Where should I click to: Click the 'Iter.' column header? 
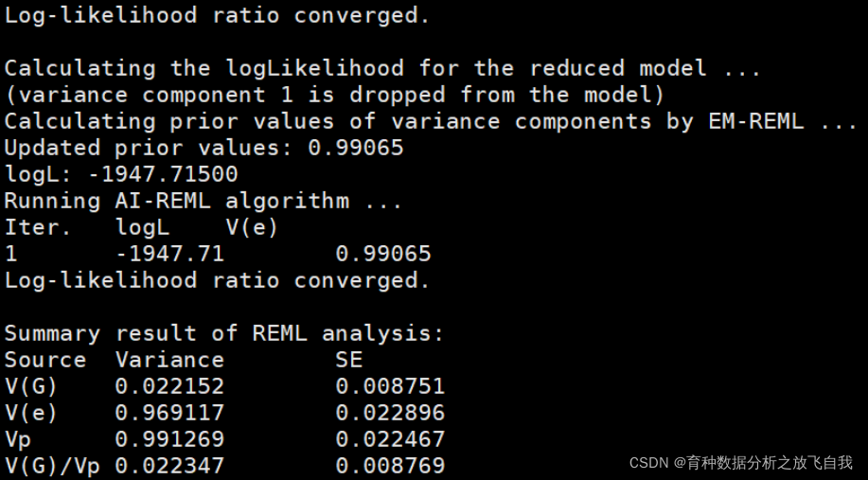(38, 227)
